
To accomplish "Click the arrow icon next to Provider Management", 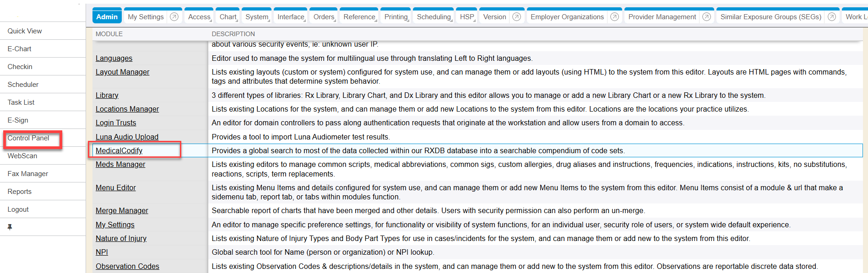I will (706, 17).
